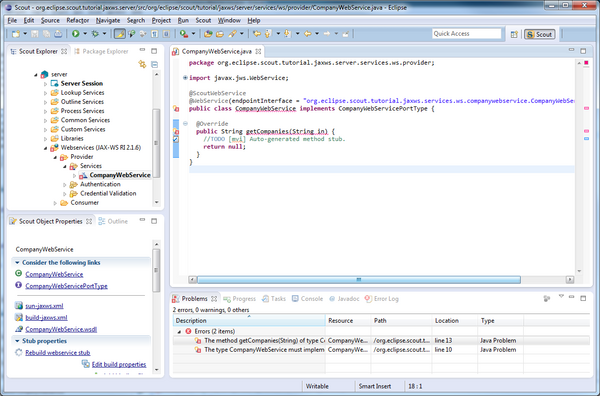This screenshot has height=396, width=600.
Task: Click the Debug bug icon
Action: (95, 34)
